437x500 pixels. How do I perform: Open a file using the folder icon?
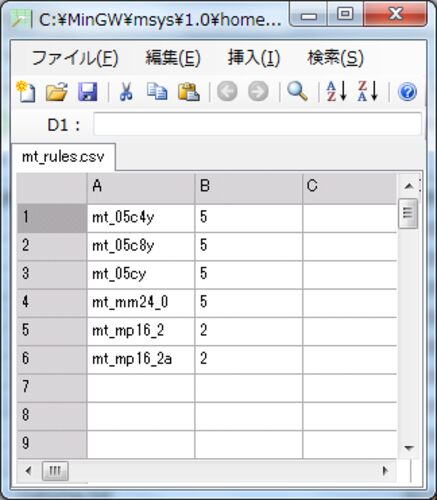tap(57, 91)
